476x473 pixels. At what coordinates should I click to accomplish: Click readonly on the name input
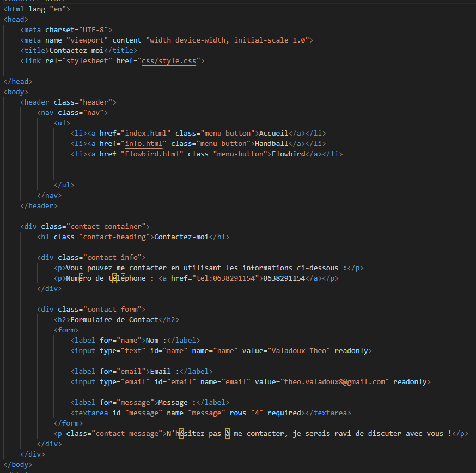tap(351, 351)
